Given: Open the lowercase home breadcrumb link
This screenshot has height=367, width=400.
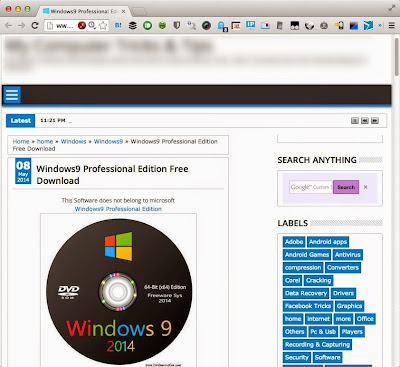Looking at the screenshot, I should 45,141.
